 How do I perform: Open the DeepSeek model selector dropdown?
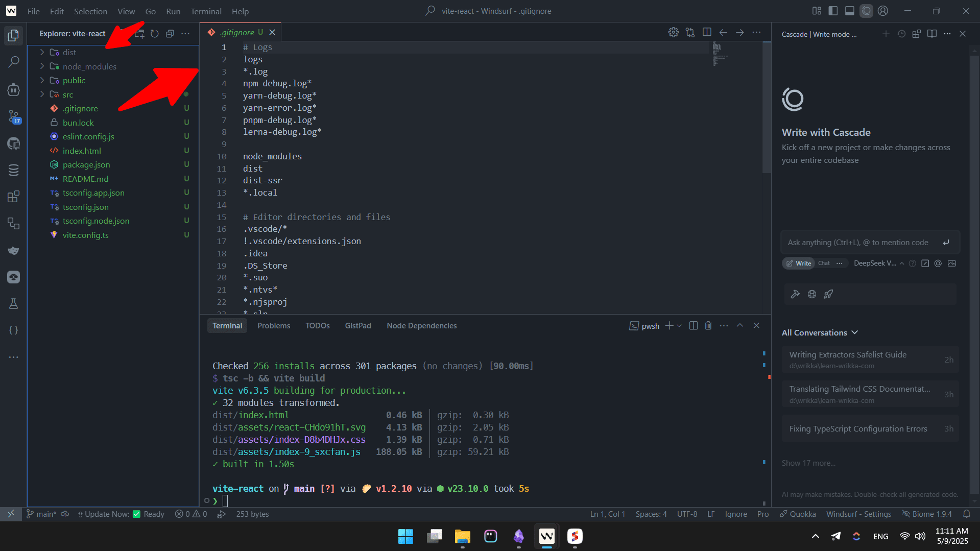click(x=879, y=263)
